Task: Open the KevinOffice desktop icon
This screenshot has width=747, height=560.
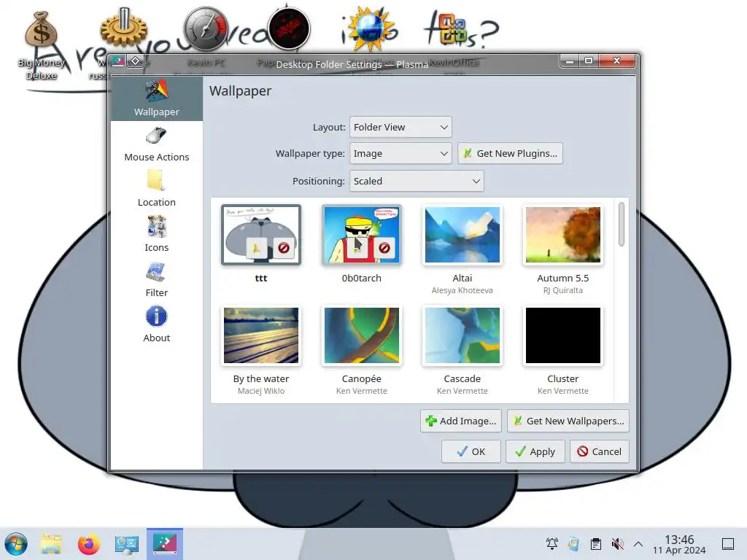Action: coord(452,28)
